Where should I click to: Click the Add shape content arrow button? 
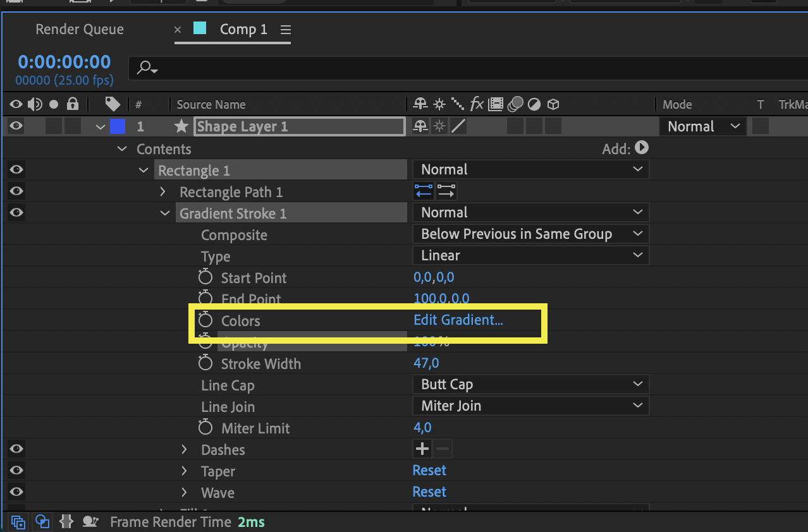[642, 148]
